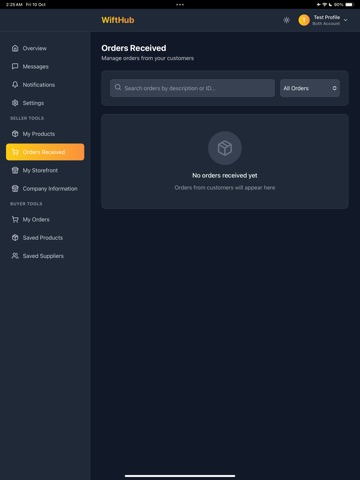This screenshot has height=480, width=360.
Task: Click the orange profile avatar
Action: click(x=304, y=20)
